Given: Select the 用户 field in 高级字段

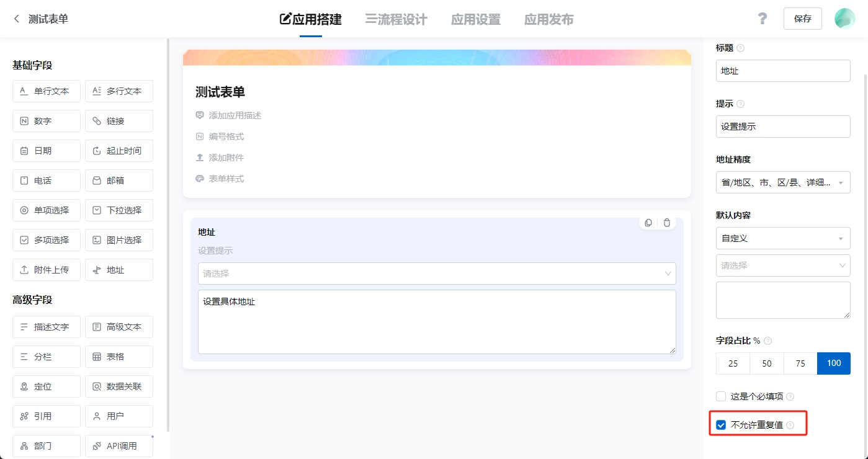Looking at the screenshot, I should click(119, 416).
